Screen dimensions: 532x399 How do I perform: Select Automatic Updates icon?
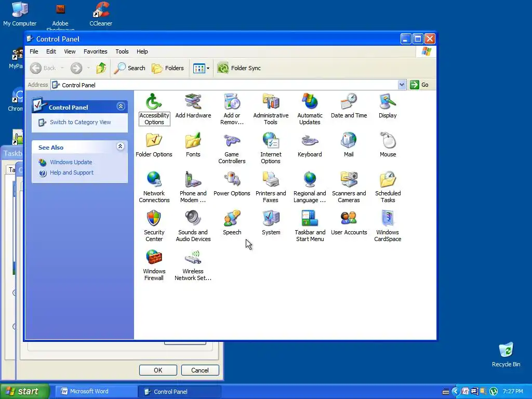pyautogui.click(x=310, y=109)
